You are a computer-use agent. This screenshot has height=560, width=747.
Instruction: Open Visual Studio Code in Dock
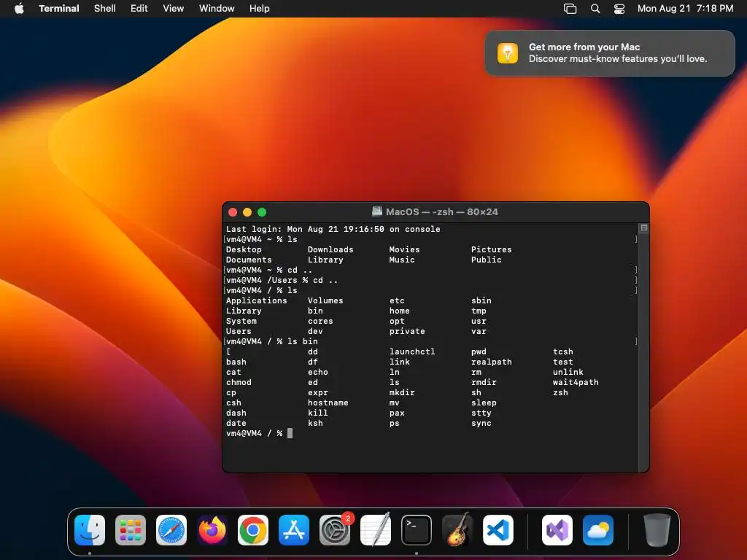[x=498, y=530]
